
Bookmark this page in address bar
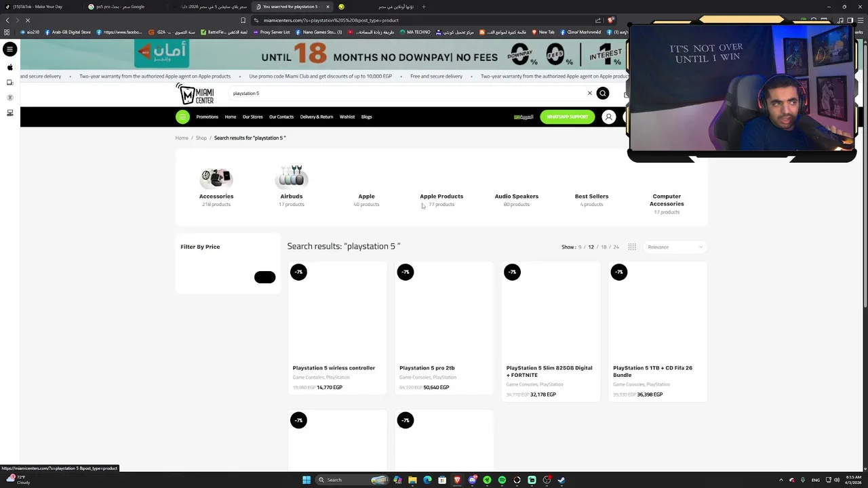click(243, 20)
